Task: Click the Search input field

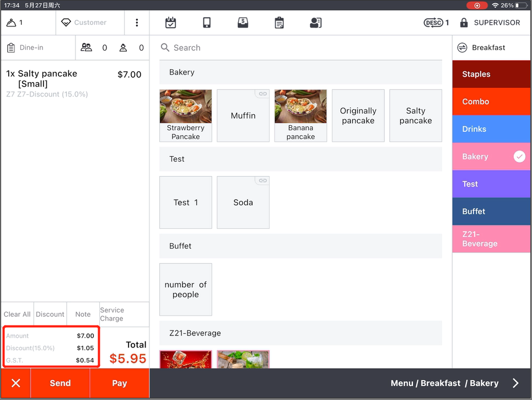Action: (300, 48)
